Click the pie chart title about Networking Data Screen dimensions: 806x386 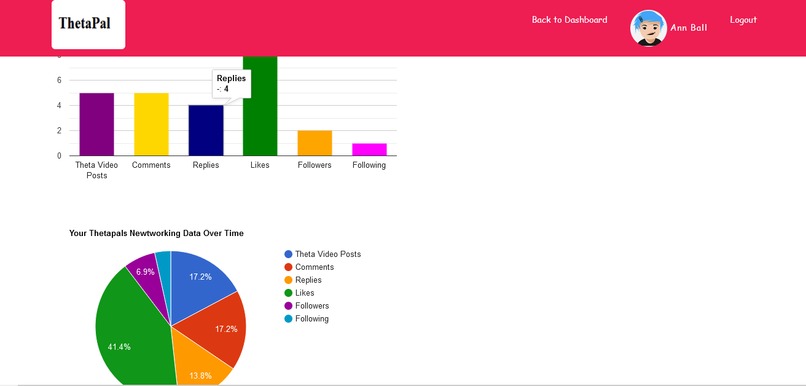(156, 233)
